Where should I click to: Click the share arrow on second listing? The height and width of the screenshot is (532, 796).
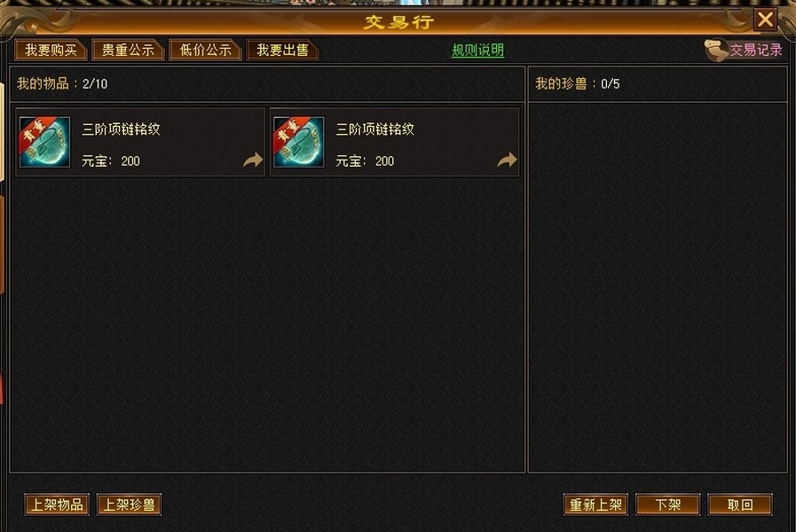(x=507, y=160)
